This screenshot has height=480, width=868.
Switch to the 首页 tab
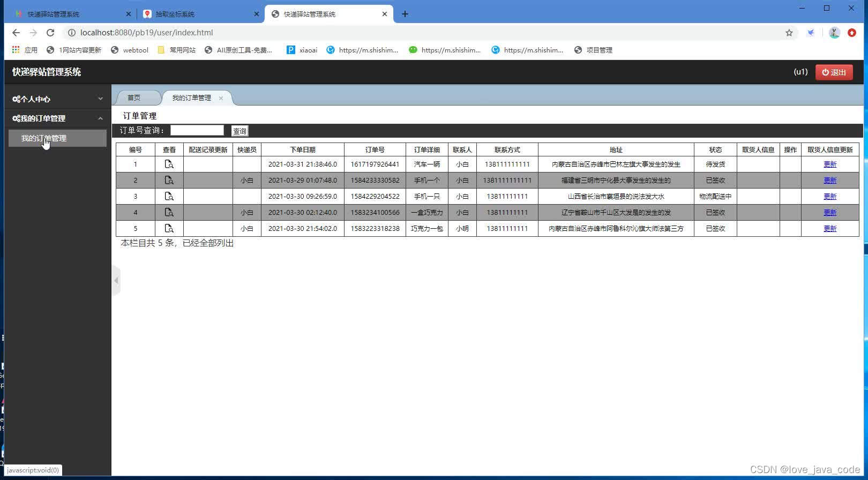pos(134,97)
